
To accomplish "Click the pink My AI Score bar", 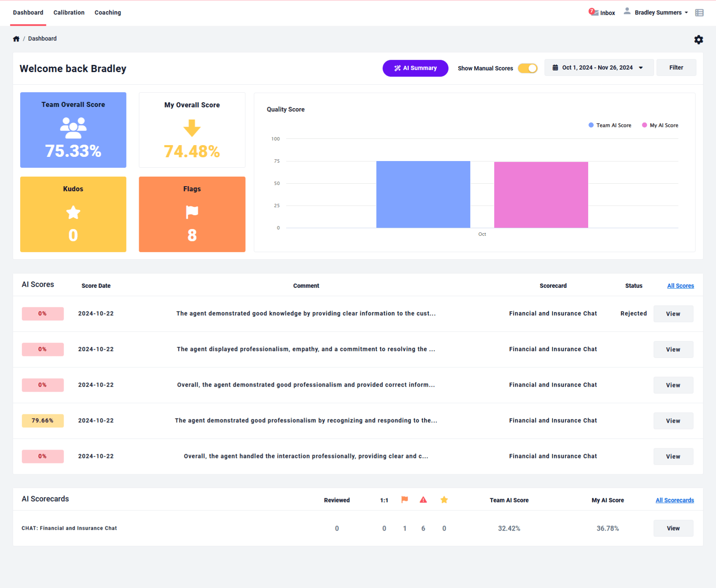I will [541, 195].
